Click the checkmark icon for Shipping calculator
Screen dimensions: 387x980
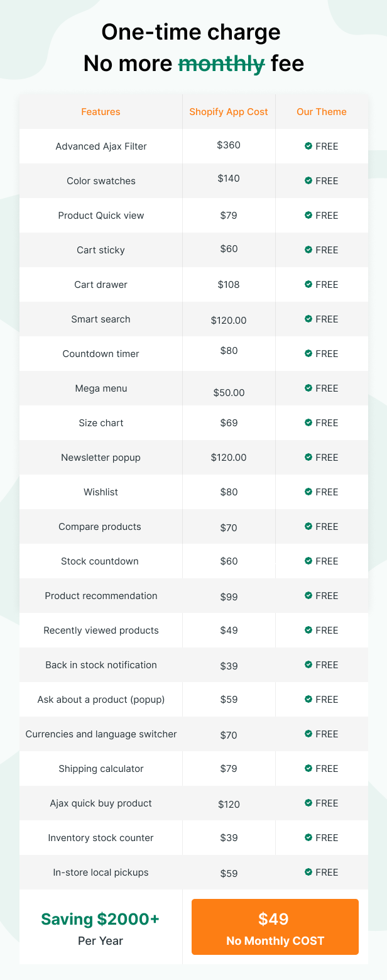point(308,768)
